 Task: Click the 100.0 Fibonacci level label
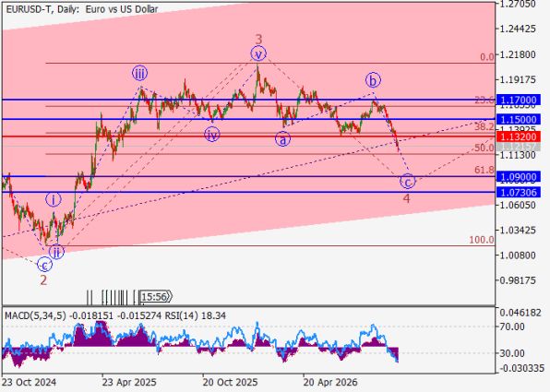tap(482, 240)
